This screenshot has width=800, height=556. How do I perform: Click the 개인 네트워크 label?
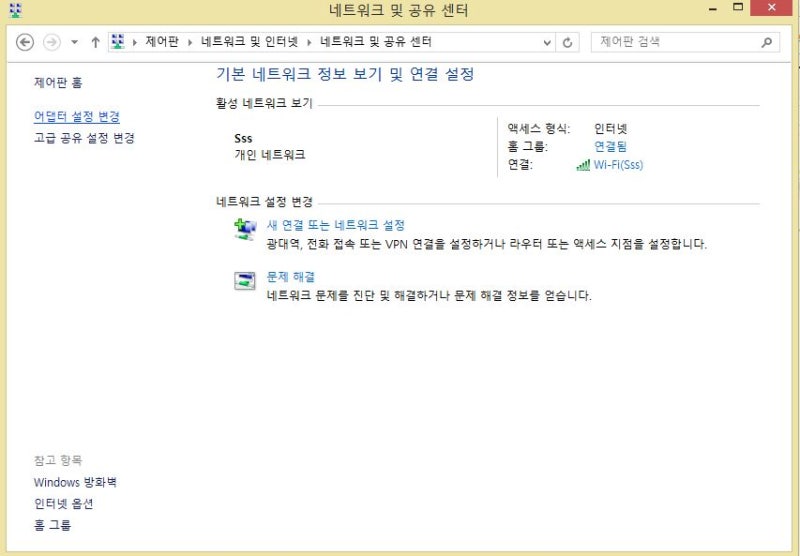pyautogui.click(x=270, y=155)
